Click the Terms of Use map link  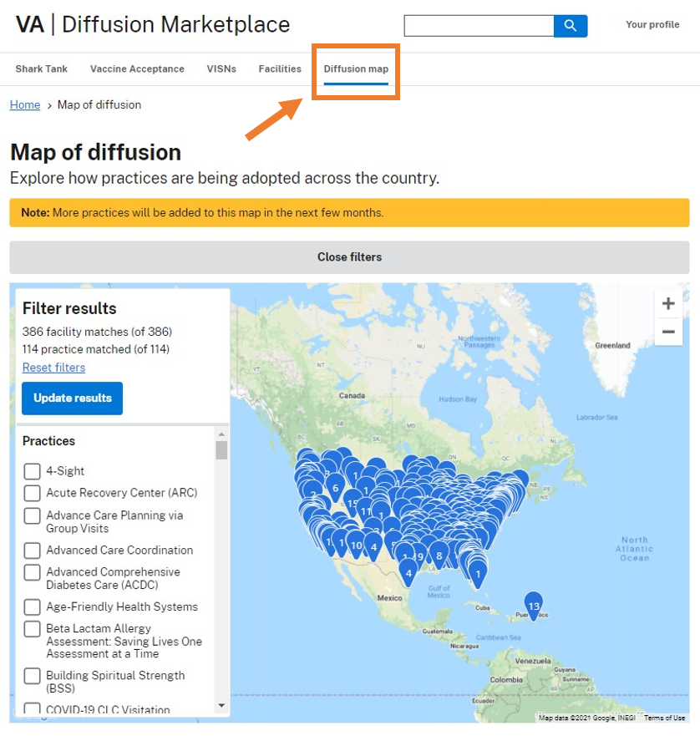pos(664,718)
